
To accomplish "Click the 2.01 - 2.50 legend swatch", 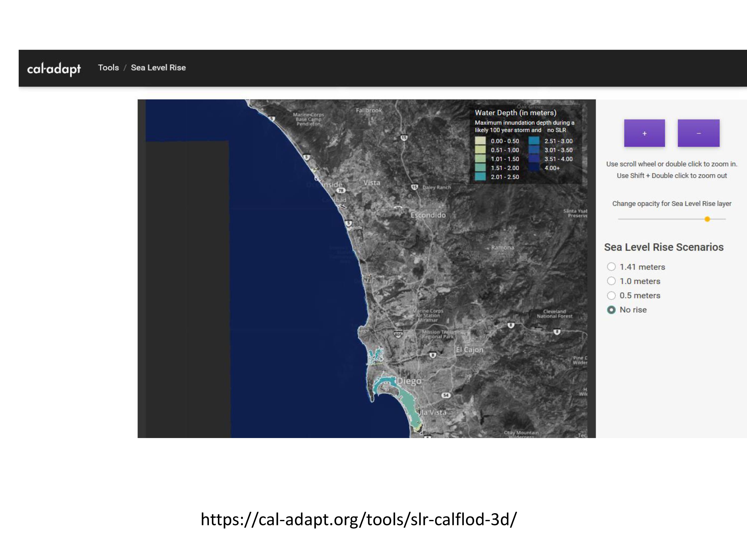I will point(480,176).
